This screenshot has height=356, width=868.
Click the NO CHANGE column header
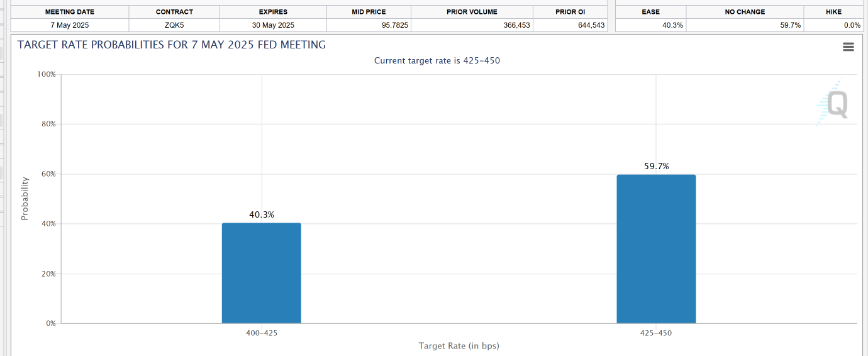coord(745,12)
